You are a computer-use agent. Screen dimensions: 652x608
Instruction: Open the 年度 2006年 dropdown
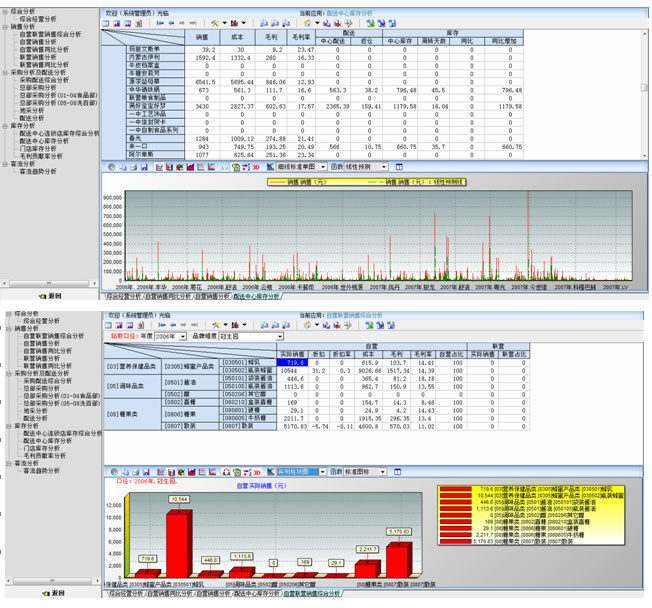click(x=185, y=337)
